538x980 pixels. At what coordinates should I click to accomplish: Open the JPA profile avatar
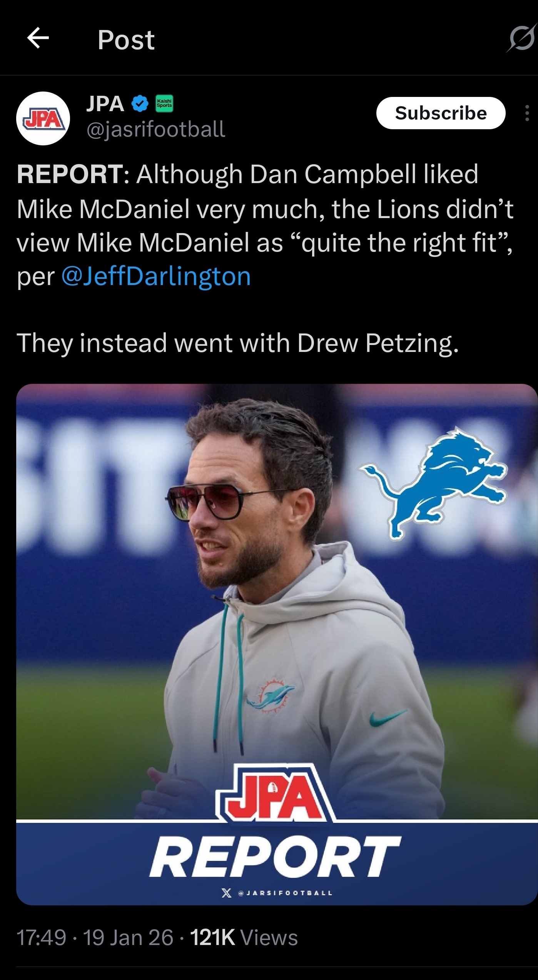pyautogui.click(x=43, y=118)
